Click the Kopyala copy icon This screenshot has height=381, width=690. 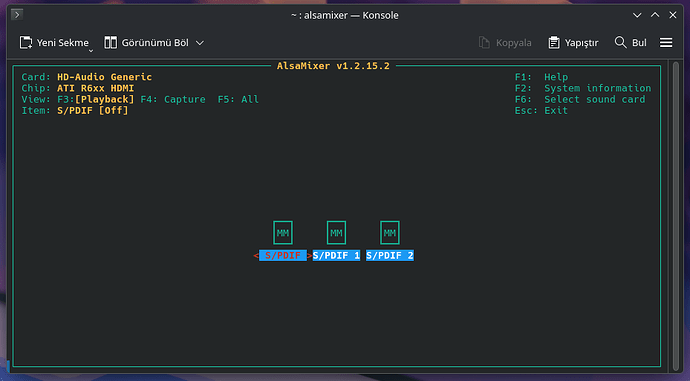(x=484, y=43)
